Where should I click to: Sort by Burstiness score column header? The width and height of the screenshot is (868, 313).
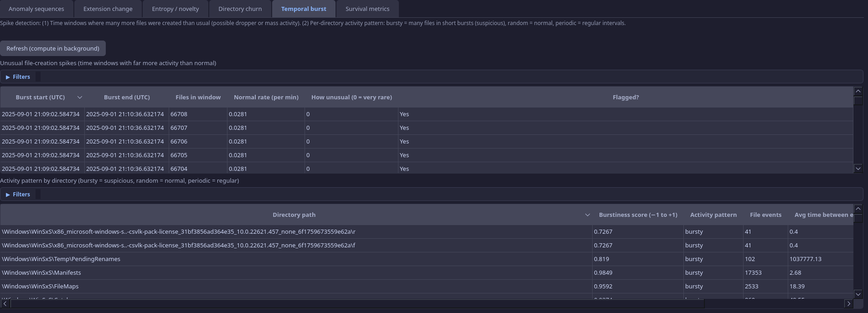638,215
